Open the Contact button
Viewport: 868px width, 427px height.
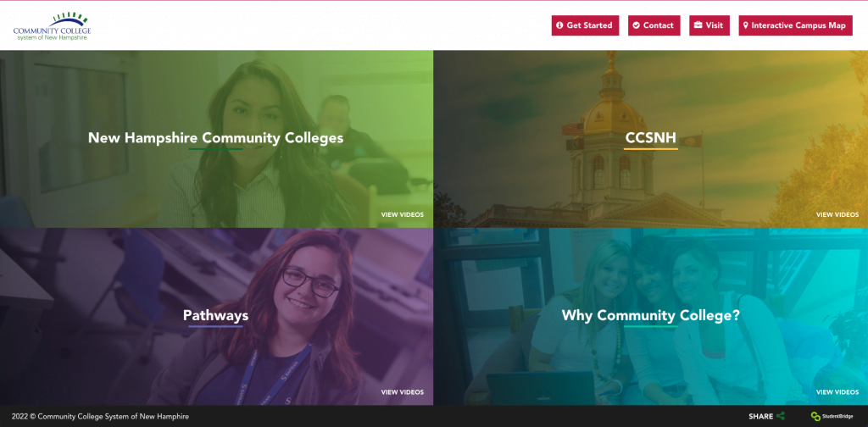click(x=654, y=25)
